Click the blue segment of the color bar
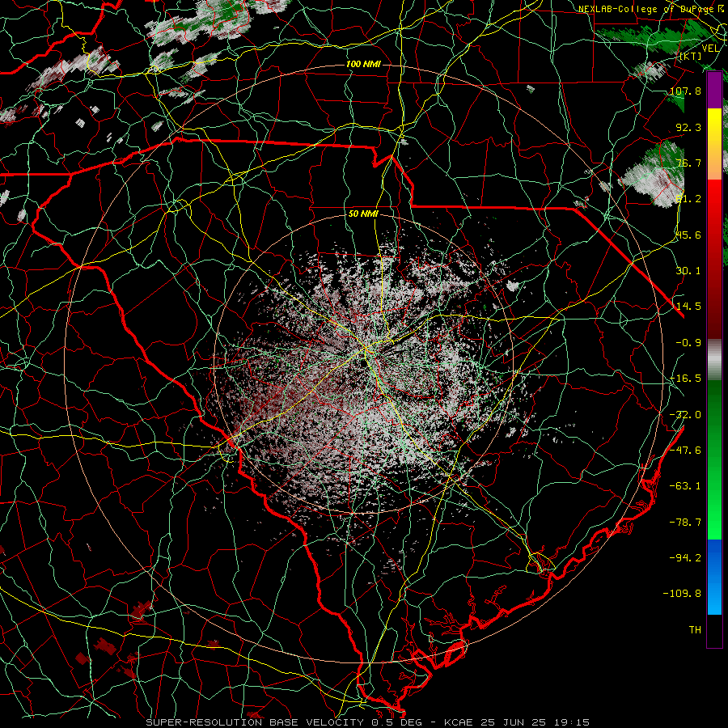This screenshot has height=728, width=728. 714,577
